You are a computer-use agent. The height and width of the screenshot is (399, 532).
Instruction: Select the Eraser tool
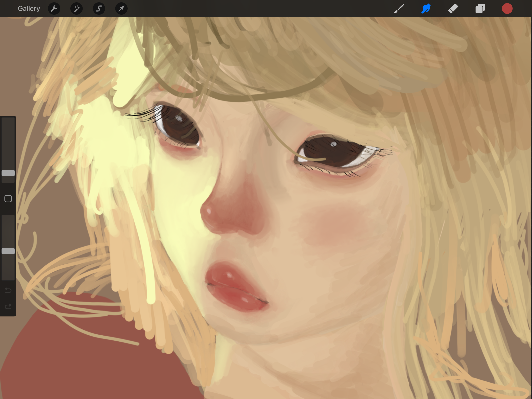[453, 9]
